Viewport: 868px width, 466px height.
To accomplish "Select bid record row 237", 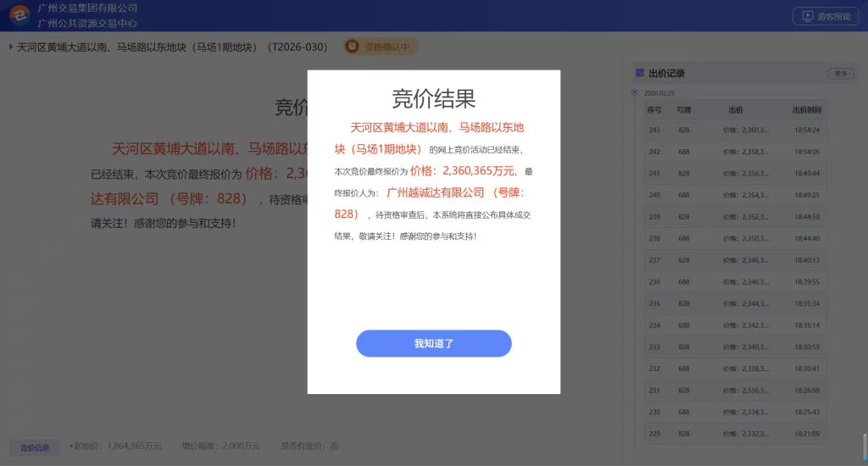I will tap(736, 260).
